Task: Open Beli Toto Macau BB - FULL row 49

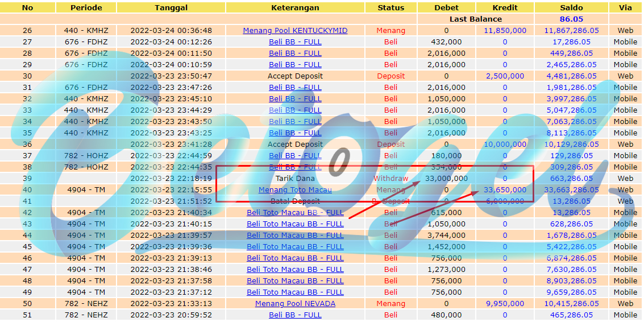Action: coord(295,292)
